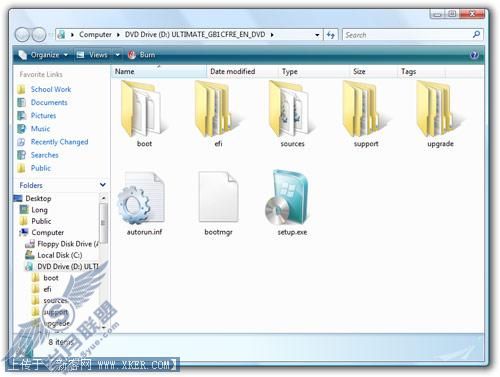Image resolution: width=500 pixels, height=377 pixels.
Task: Click the Floppy Disk Drive icon
Action: coord(30,244)
